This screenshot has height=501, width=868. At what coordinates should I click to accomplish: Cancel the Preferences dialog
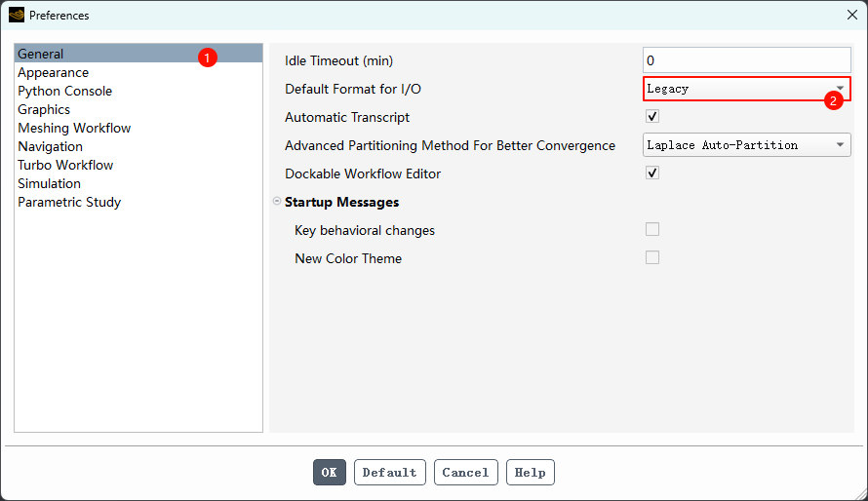[x=465, y=473]
